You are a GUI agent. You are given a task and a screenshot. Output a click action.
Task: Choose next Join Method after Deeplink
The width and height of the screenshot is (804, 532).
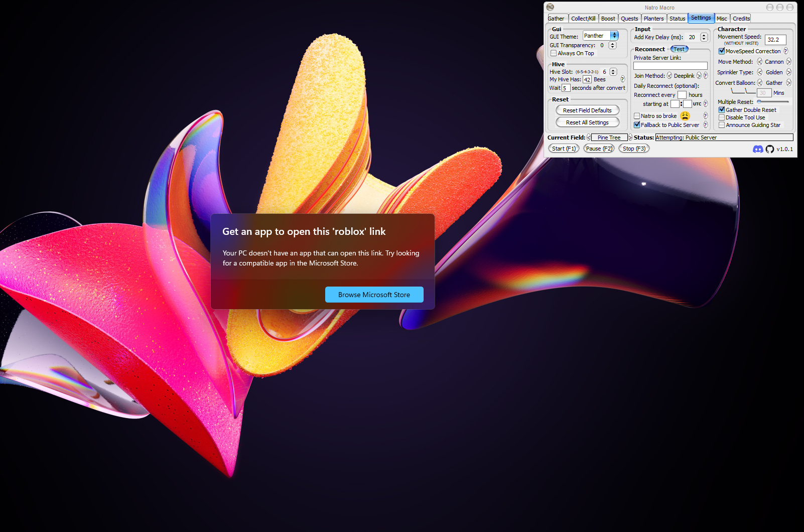(699, 76)
